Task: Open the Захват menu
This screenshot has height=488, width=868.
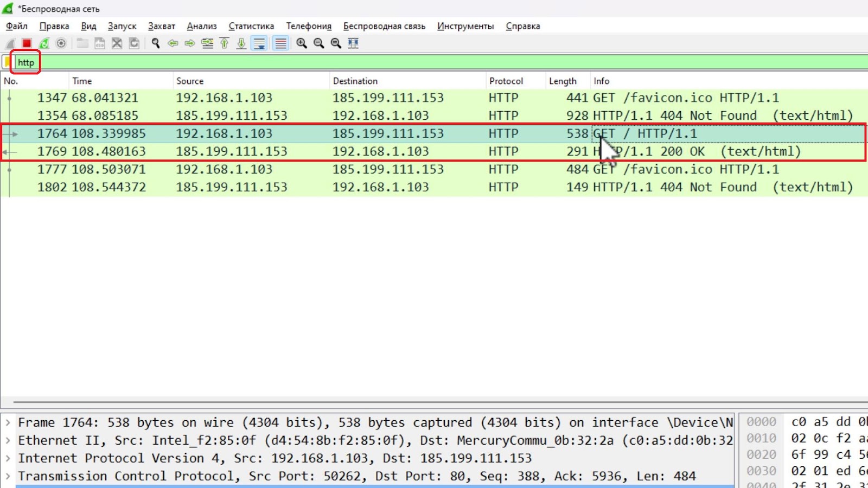Action: pos(162,26)
